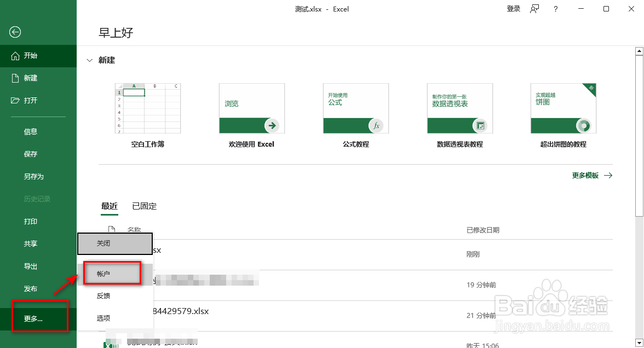Image resolution: width=644 pixels, height=348 pixels.
Task: Open the 超出饼图的教程 template
Action: 563,115
